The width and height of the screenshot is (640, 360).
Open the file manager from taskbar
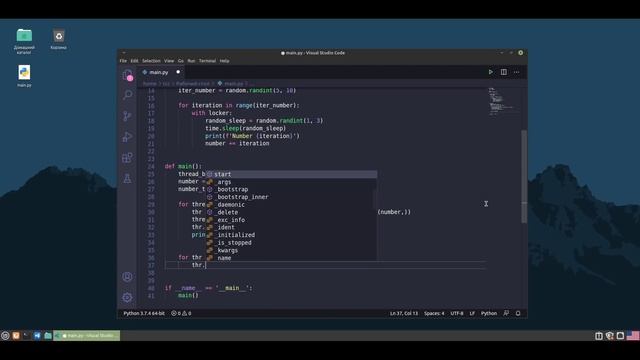click(x=48, y=336)
